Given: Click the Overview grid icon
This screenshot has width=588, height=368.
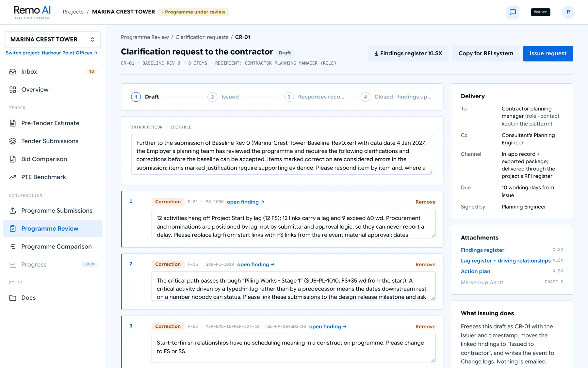Looking at the screenshot, I should (13, 90).
